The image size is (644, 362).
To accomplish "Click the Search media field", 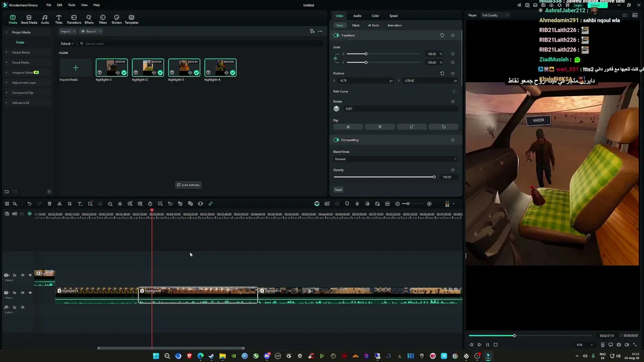I will click(201, 44).
